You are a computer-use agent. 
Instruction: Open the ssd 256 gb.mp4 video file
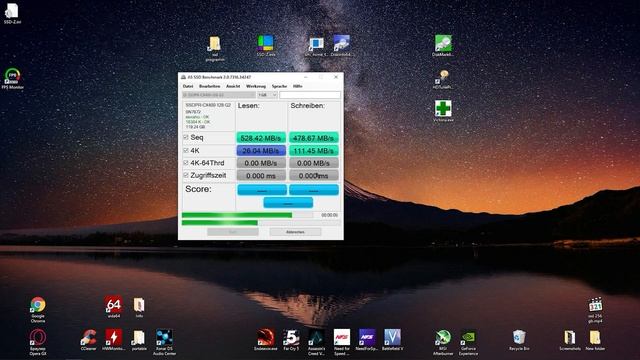click(x=595, y=310)
